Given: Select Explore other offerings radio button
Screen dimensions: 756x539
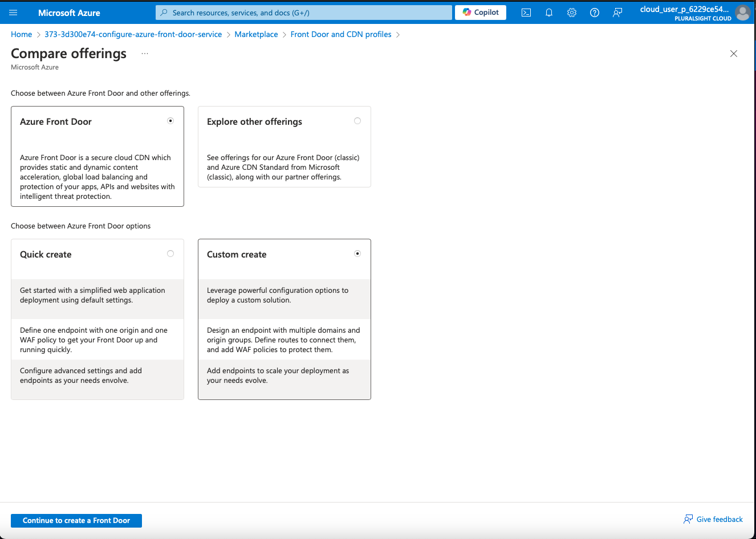Looking at the screenshot, I should pos(357,121).
